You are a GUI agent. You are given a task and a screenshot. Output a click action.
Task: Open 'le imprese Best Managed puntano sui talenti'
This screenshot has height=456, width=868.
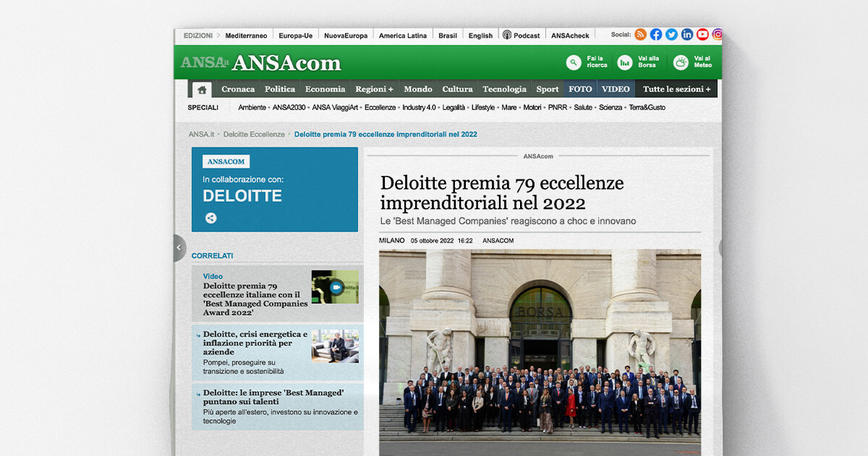pos(273,397)
